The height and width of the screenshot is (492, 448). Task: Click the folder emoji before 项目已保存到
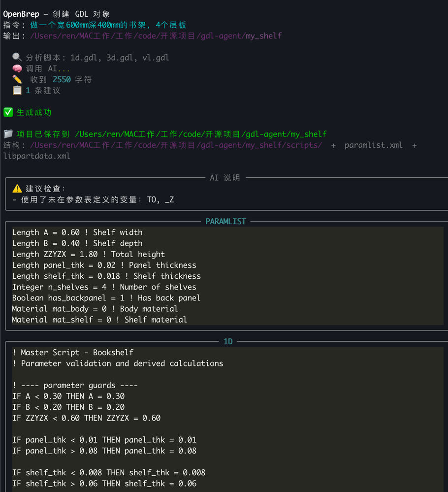tap(8, 134)
